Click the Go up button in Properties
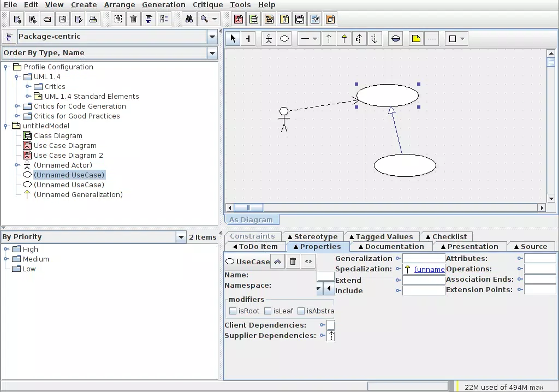The height and width of the screenshot is (392, 559). pyautogui.click(x=277, y=262)
